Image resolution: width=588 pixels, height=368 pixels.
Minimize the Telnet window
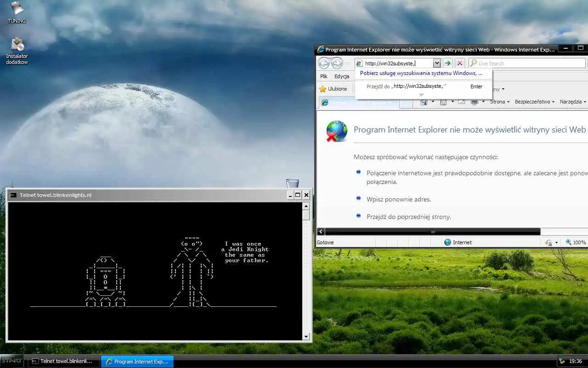pos(290,195)
